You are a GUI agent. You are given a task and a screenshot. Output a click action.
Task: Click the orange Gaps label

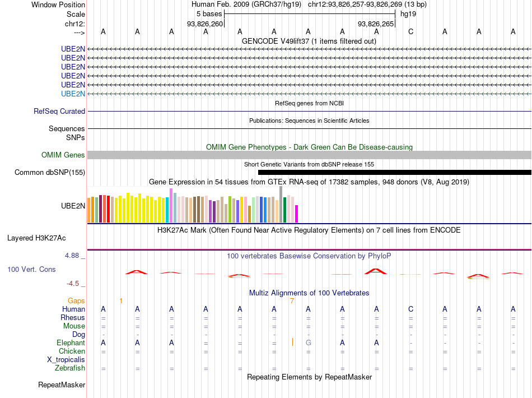tap(76, 300)
